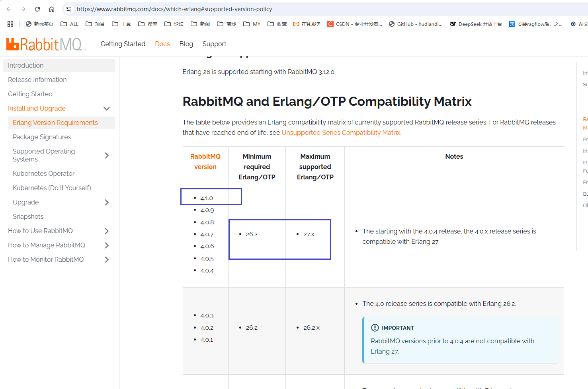Open Kubernetes (Do It Yourself) page
The width and height of the screenshot is (588, 389).
pos(52,188)
